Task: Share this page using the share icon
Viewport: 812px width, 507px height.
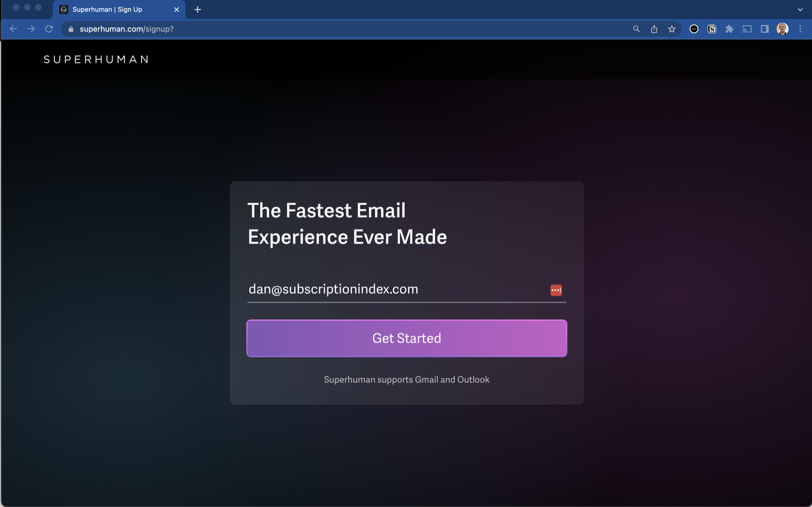Action: coord(654,29)
